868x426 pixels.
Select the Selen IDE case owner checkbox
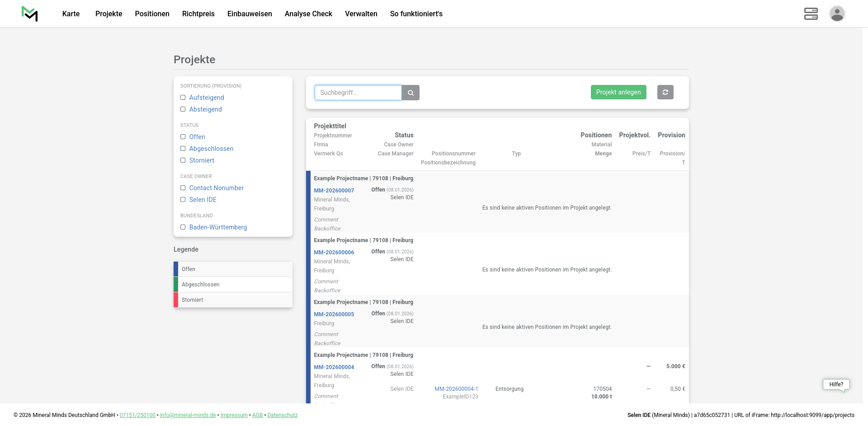tap(183, 200)
